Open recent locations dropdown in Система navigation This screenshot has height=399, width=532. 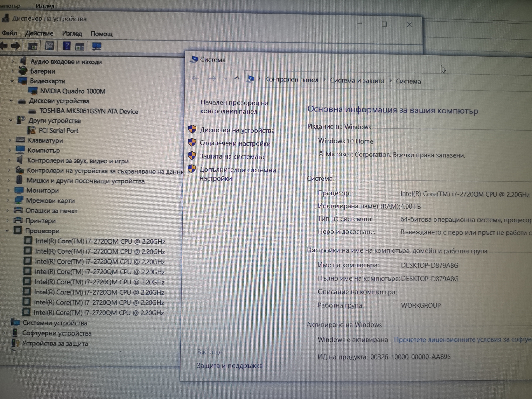(225, 79)
